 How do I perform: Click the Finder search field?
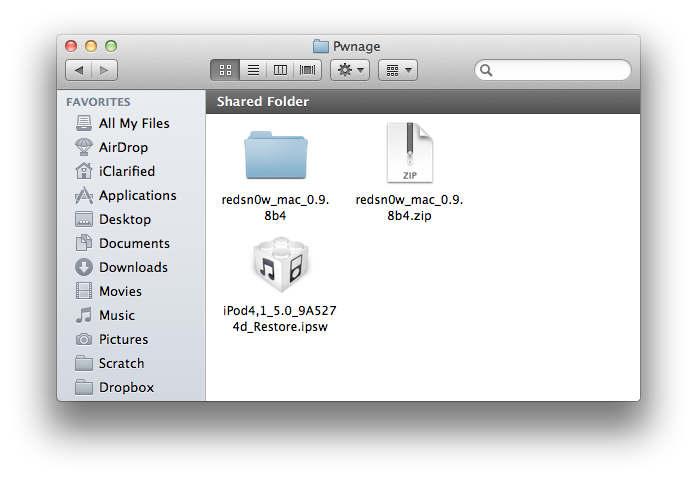pyautogui.click(x=555, y=70)
